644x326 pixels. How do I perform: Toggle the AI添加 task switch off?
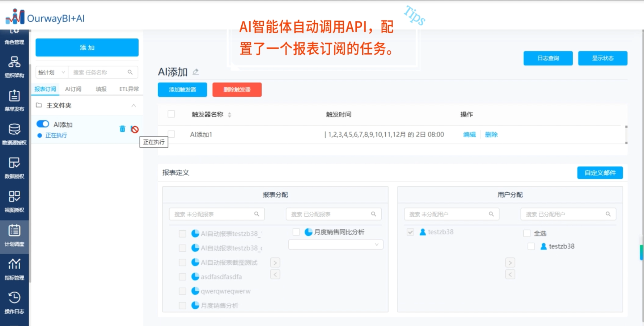(x=43, y=124)
